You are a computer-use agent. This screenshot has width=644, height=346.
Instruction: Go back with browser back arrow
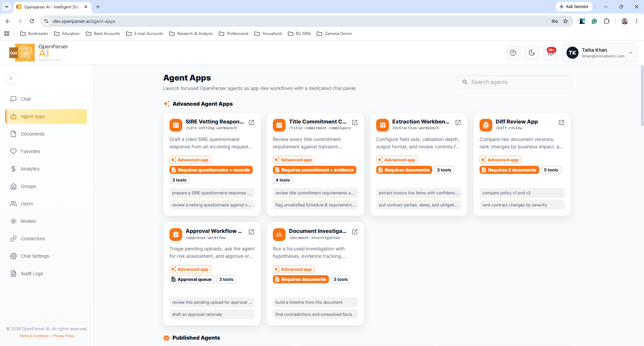[8, 21]
